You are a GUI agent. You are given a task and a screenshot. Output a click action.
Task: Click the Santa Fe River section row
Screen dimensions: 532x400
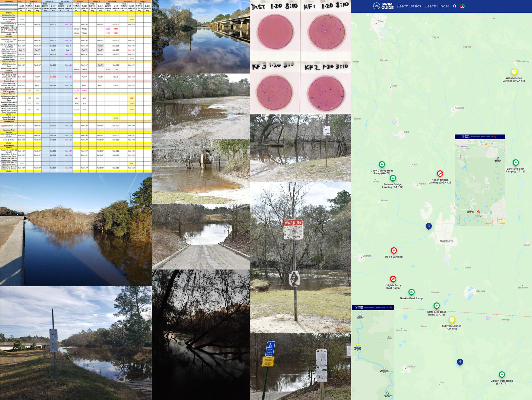click(x=75, y=121)
